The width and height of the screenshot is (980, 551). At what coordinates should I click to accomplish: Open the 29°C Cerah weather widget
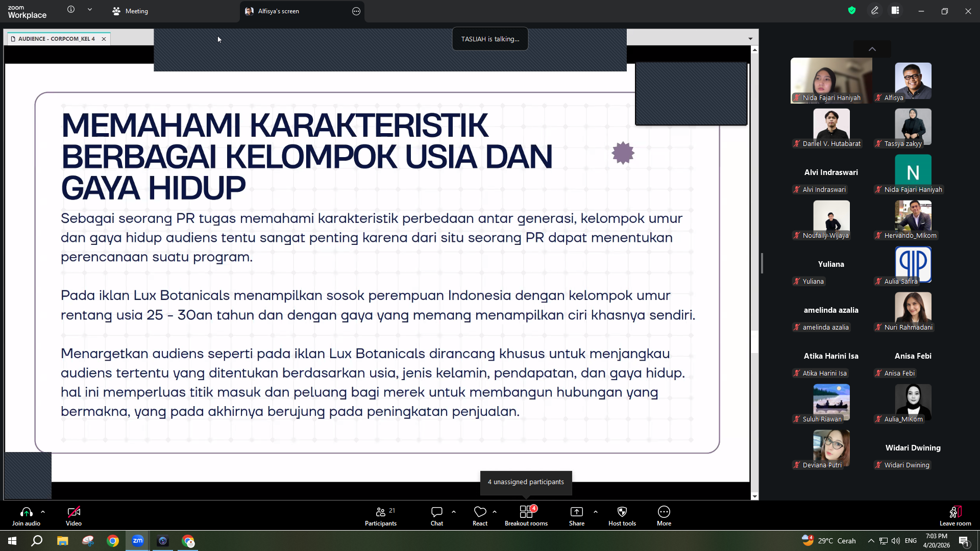[829, 541]
